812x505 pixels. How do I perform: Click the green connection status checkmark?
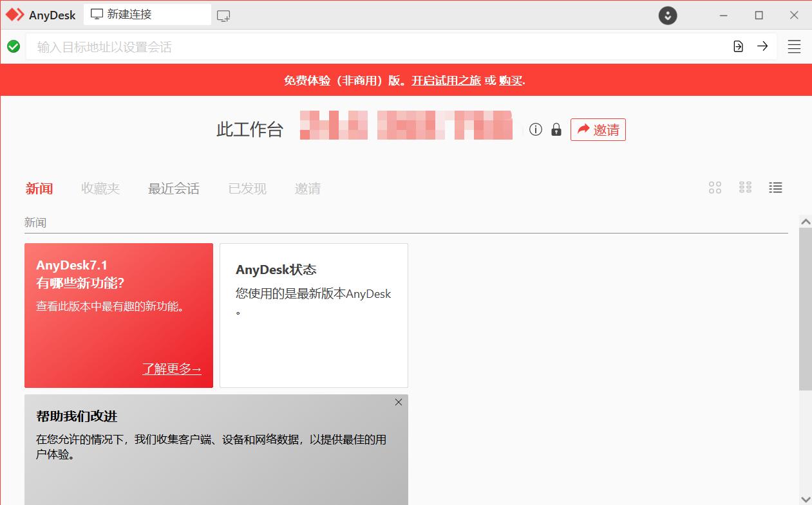click(x=13, y=46)
